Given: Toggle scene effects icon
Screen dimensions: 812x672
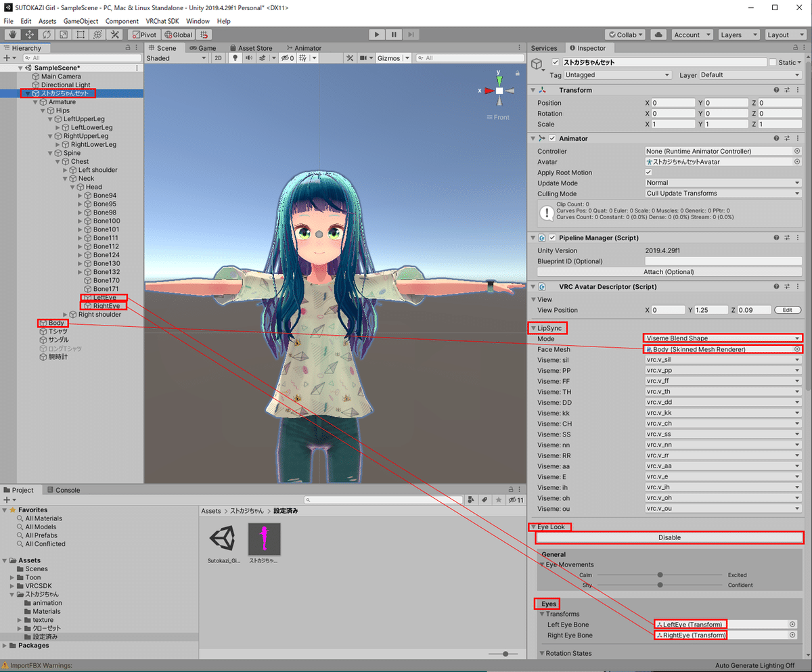Looking at the screenshot, I should [262, 58].
